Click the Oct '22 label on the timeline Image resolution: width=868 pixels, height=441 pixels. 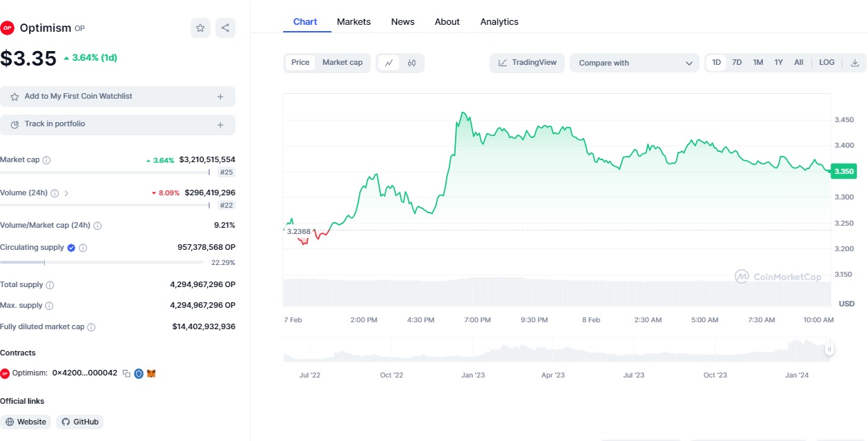pyautogui.click(x=392, y=375)
